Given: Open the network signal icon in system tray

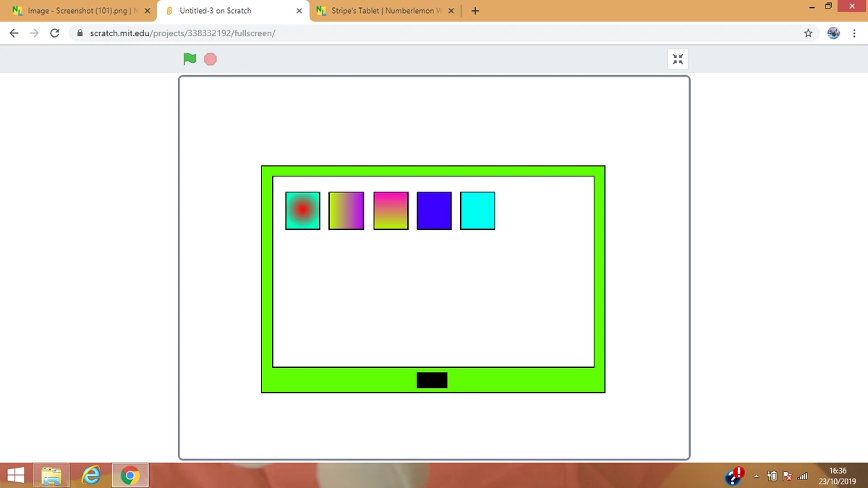Looking at the screenshot, I should tap(803, 476).
